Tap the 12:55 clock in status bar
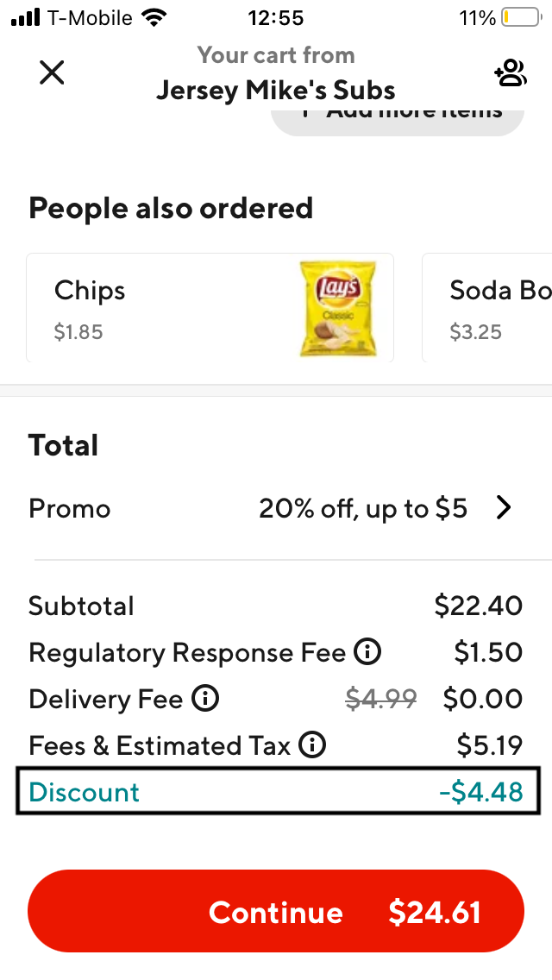The image size is (552, 980). [x=276, y=18]
